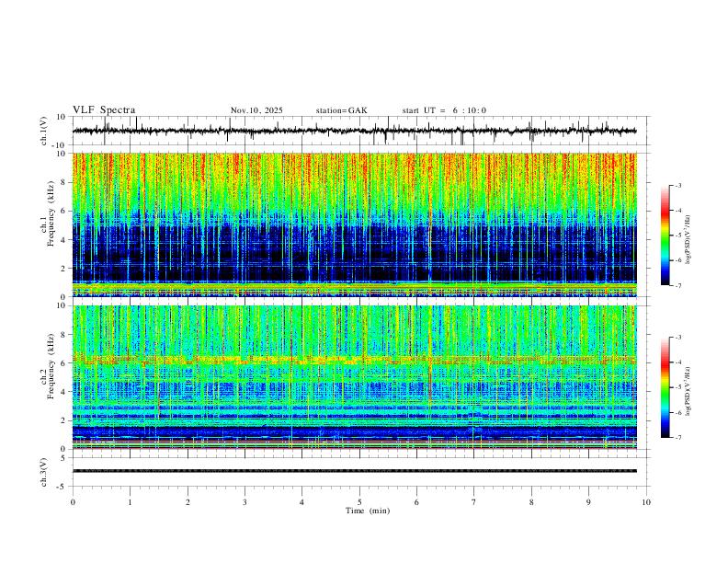Click the 'start UT = 6 :10: 0' text
Screen dimensions: 728x563
click(444, 110)
